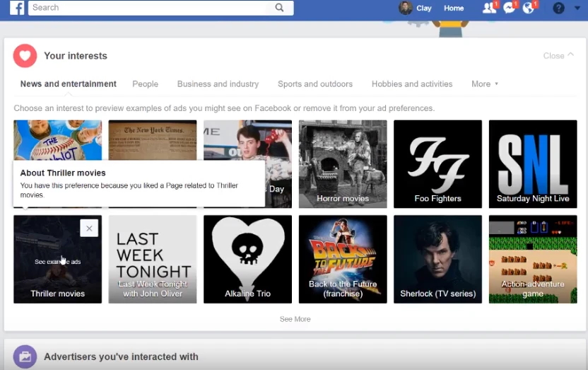Viewport: 588px width, 370px height.
Task: Open the More tabs dropdown
Action: 485,84
